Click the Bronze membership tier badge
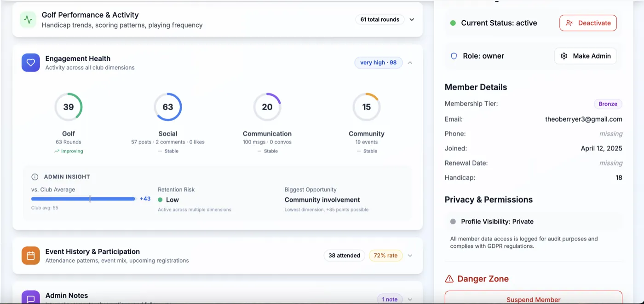 pos(608,104)
